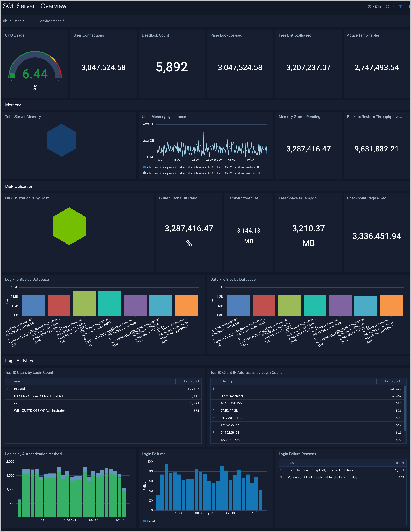The width and height of the screenshot is (411, 532).
Task: Click the orange model bar in Log File Size chart
Action: (186, 305)
